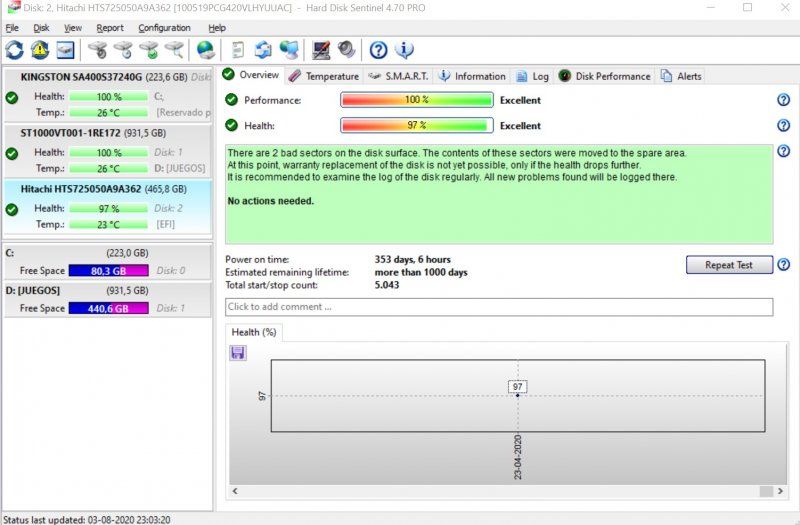
Task: Click the 'Click to add comment' field
Action: pos(499,307)
